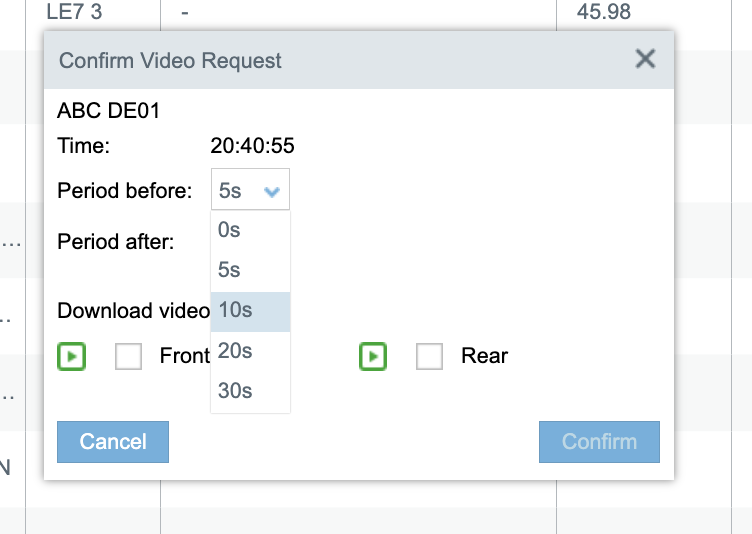
Task: Click the 45.98 table cell
Action: point(603,13)
